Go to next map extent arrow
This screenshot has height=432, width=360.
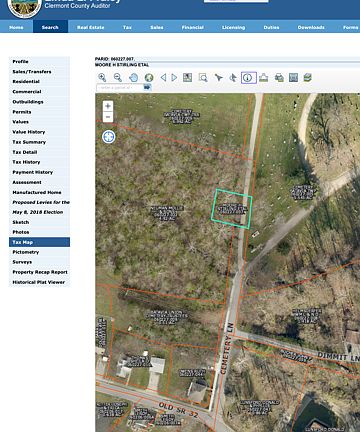[174, 78]
